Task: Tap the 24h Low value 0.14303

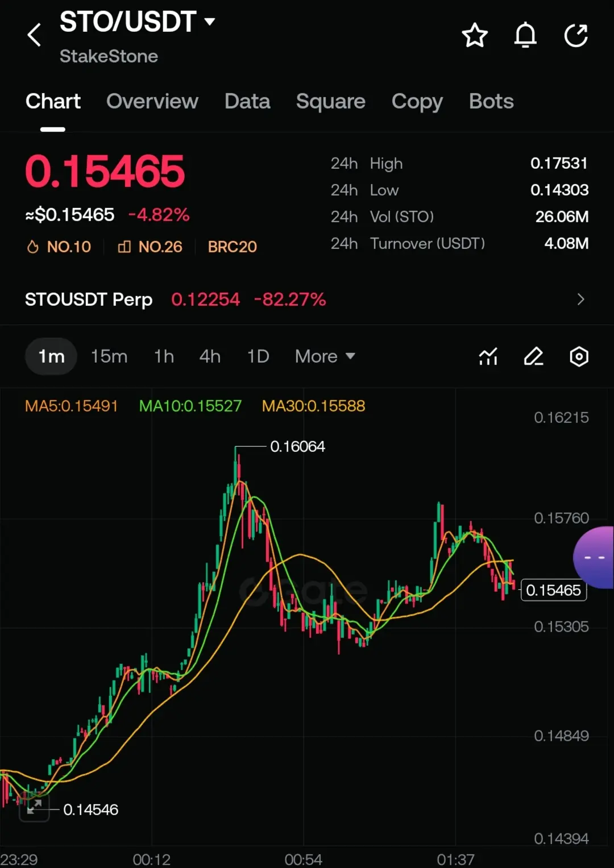Action: click(559, 190)
